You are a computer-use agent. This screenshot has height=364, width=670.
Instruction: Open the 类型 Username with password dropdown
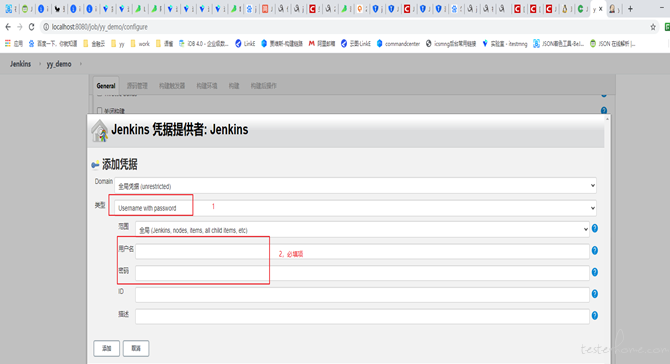[x=356, y=208]
